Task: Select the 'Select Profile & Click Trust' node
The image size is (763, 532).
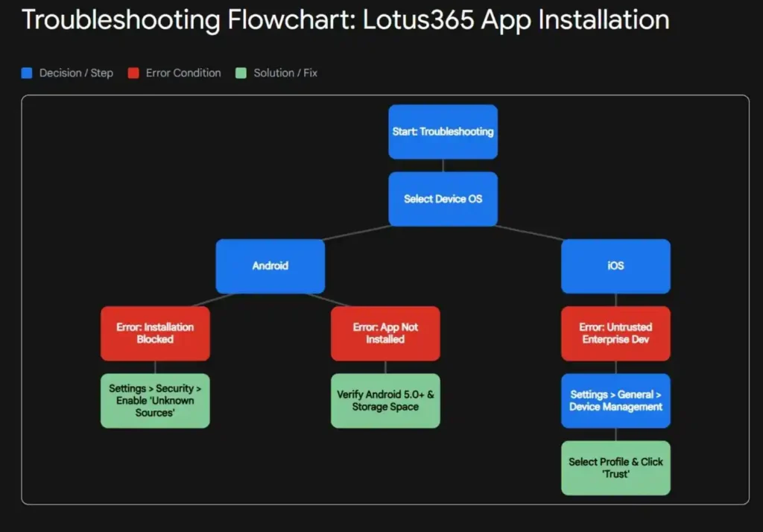Action: [615, 468]
